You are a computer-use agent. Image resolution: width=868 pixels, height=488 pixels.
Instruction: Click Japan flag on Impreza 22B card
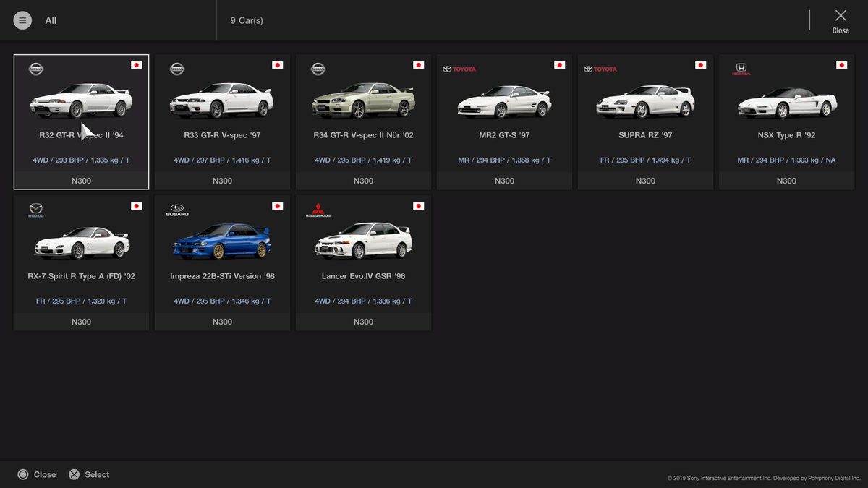pos(277,206)
